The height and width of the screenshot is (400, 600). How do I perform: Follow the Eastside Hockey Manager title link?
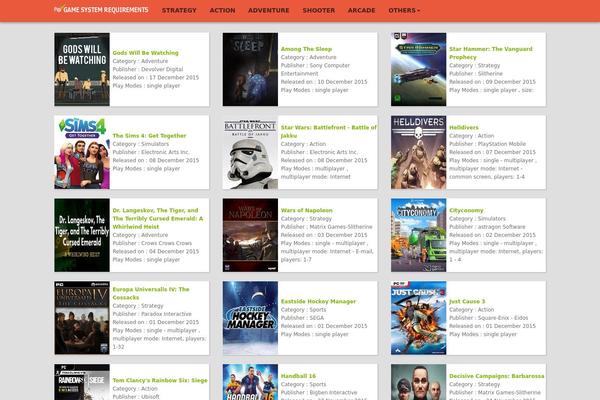click(318, 301)
